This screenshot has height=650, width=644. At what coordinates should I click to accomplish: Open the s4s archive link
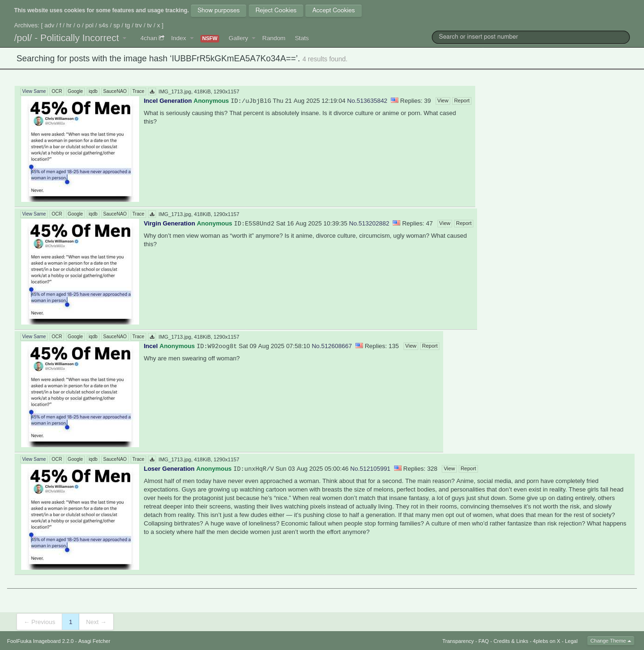[103, 25]
